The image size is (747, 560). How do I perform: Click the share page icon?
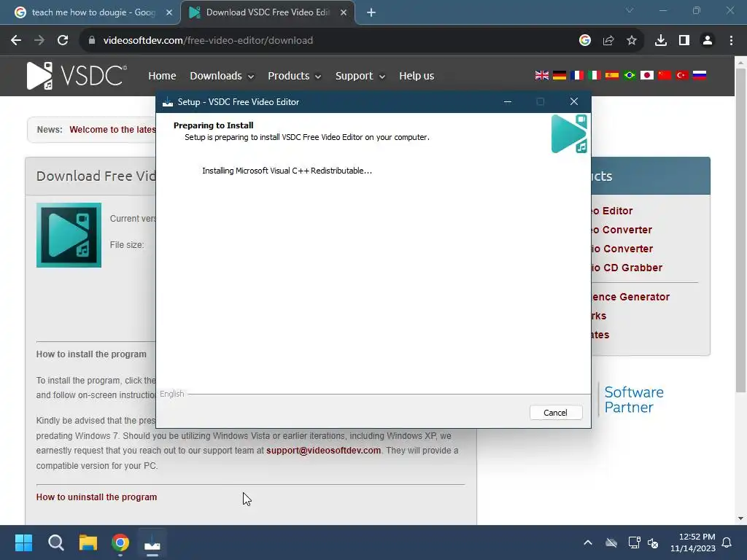click(608, 41)
